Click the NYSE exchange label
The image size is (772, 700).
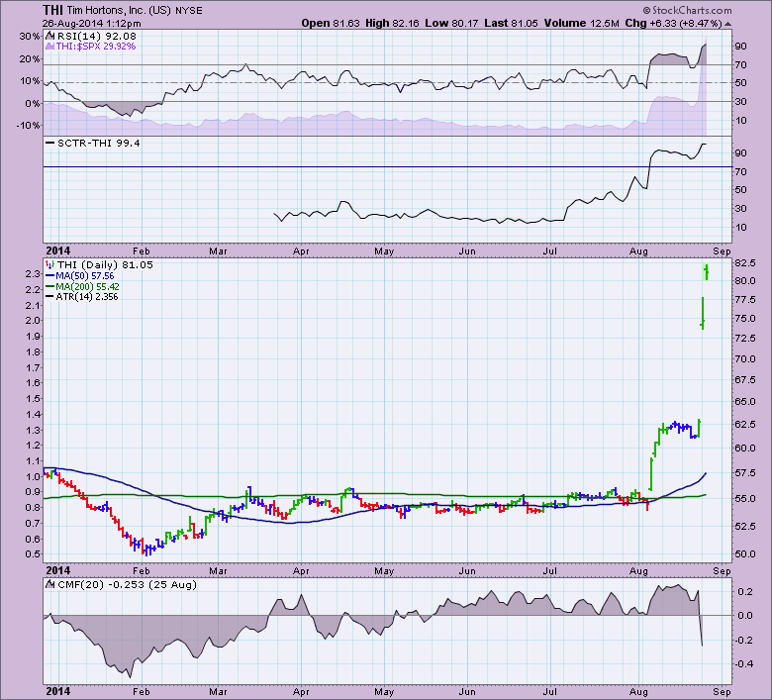189,10
